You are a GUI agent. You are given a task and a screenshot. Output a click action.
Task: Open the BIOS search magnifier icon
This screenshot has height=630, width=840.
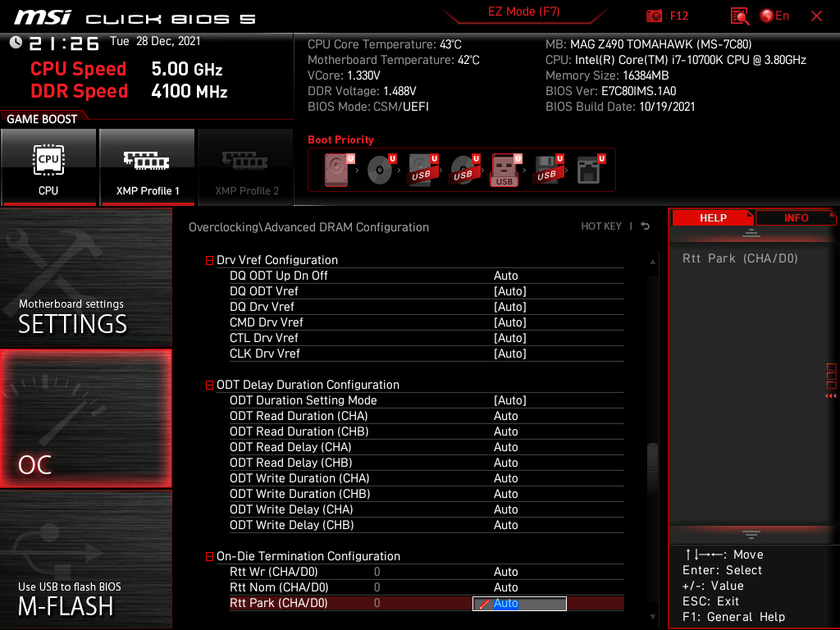click(x=739, y=16)
